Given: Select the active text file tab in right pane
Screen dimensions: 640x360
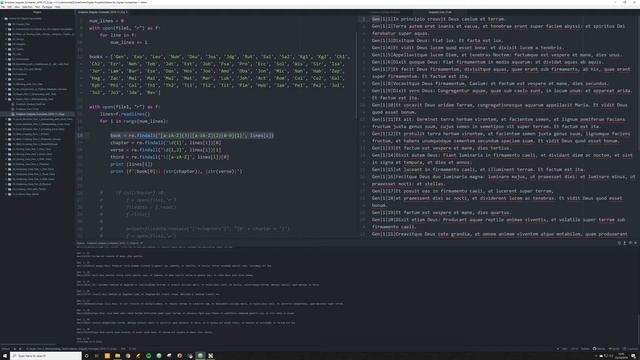Looking at the screenshot, I should pyautogui.click(x=440, y=12).
